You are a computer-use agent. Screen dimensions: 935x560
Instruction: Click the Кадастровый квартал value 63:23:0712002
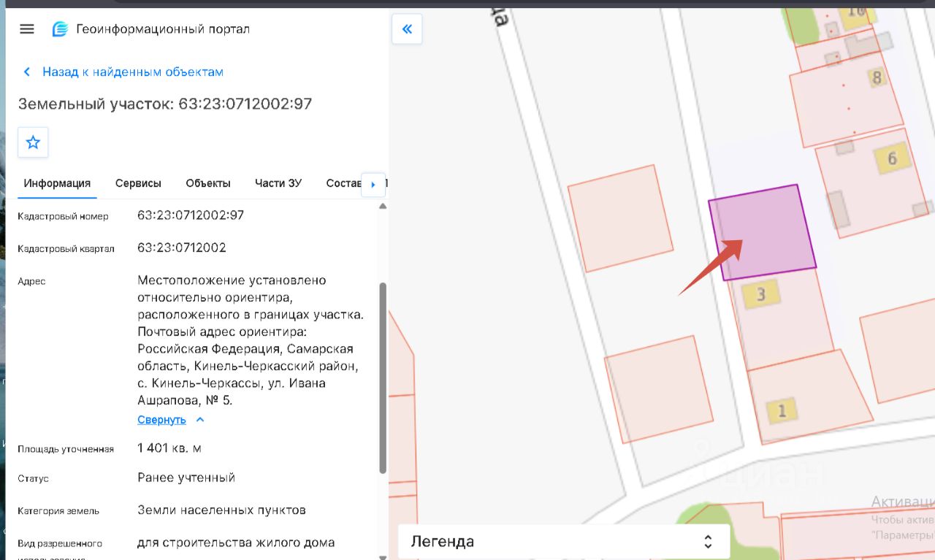(182, 248)
